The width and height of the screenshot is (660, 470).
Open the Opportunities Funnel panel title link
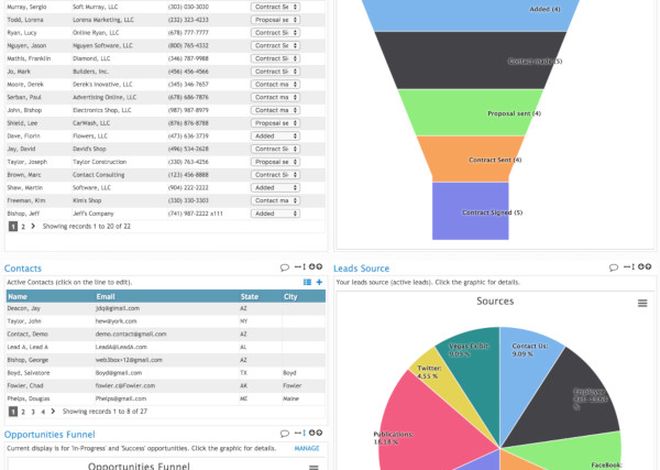50,434
